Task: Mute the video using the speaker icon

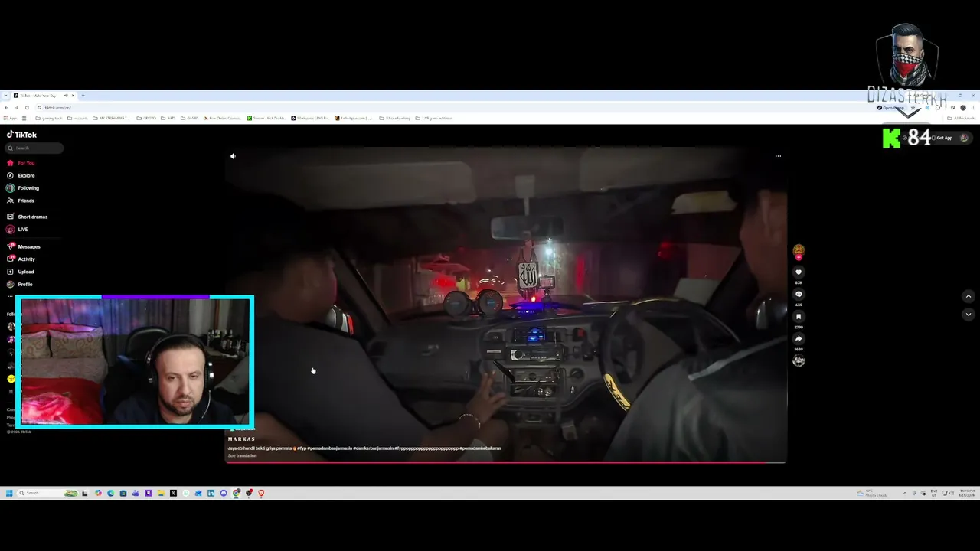Action: click(x=233, y=156)
